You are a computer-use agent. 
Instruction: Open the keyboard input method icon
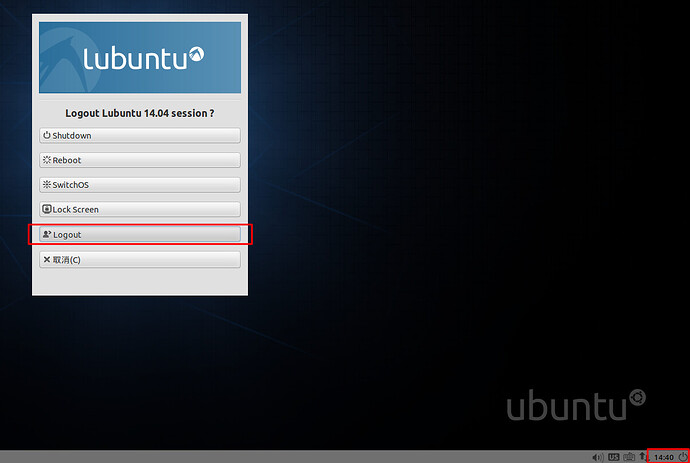coord(629,457)
